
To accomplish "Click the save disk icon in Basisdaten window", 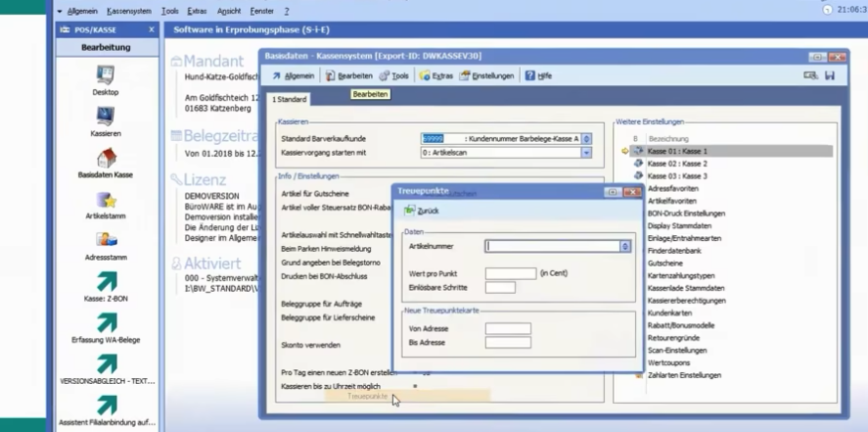I will coord(830,75).
